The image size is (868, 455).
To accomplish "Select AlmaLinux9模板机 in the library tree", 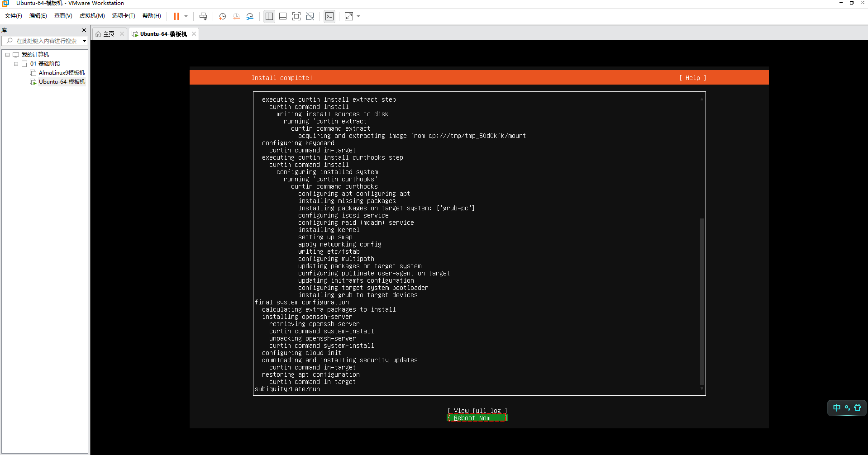I will pyautogui.click(x=62, y=73).
